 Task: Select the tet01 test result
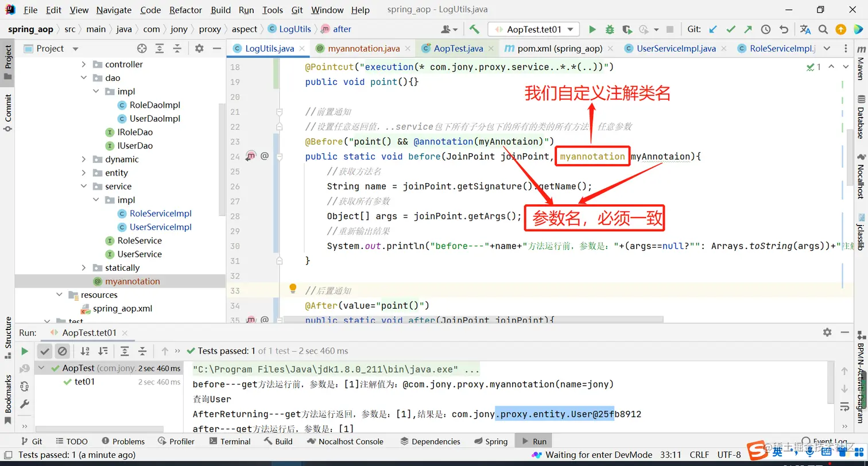[85, 382]
